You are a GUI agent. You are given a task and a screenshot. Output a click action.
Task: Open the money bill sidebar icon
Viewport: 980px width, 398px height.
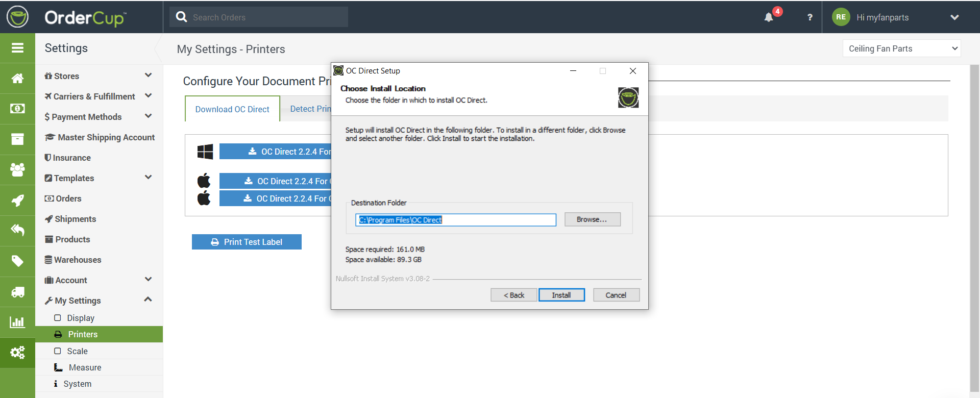pyautogui.click(x=17, y=109)
